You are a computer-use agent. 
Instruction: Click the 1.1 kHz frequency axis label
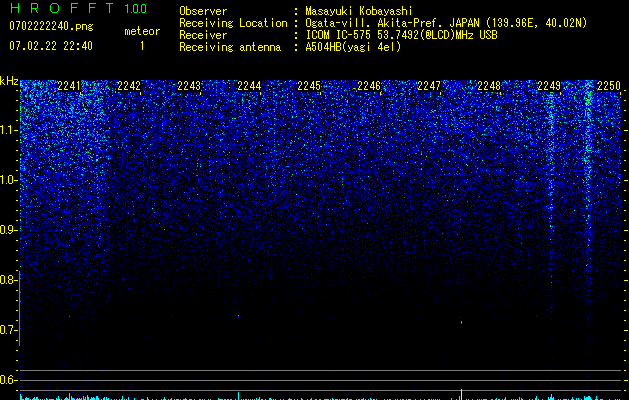(x=9, y=130)
